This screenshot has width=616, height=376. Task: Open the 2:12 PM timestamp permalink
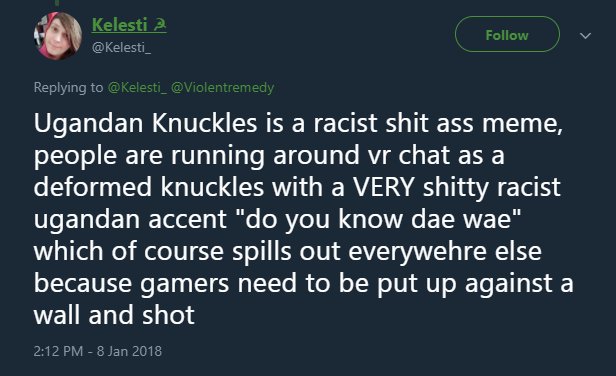pyautogui.click(x=58, y=351)
